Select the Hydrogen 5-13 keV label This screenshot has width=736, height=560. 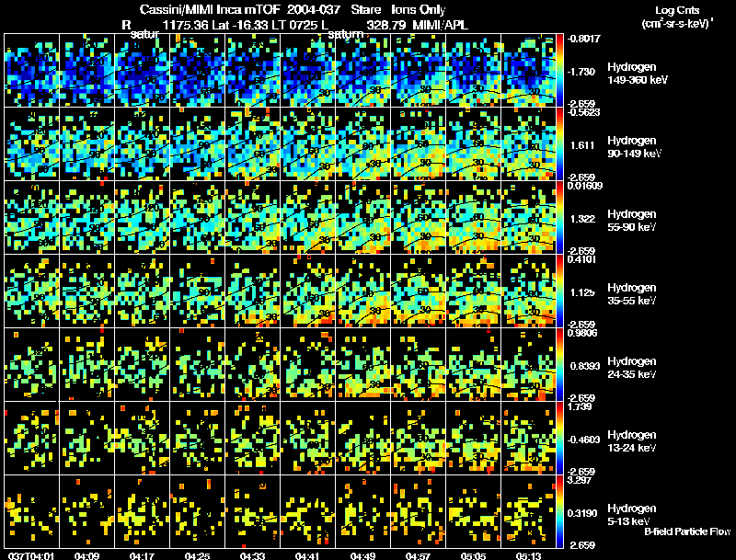[632, 515]
